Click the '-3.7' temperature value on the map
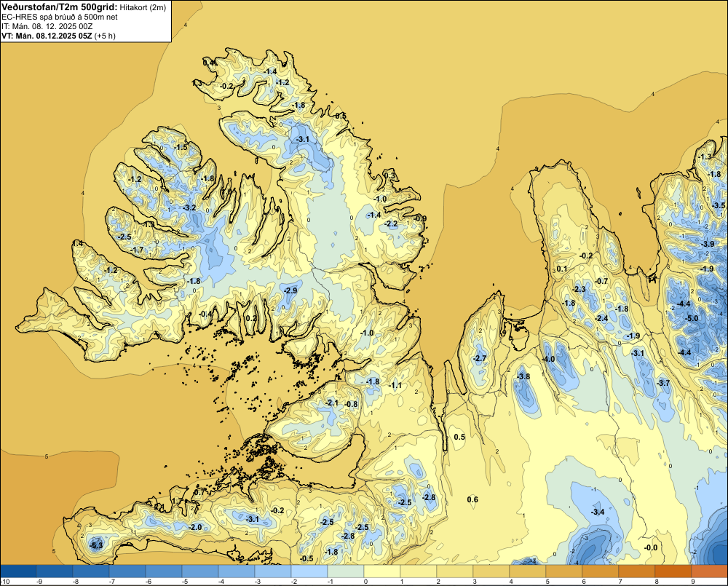 tap(663, 383)
